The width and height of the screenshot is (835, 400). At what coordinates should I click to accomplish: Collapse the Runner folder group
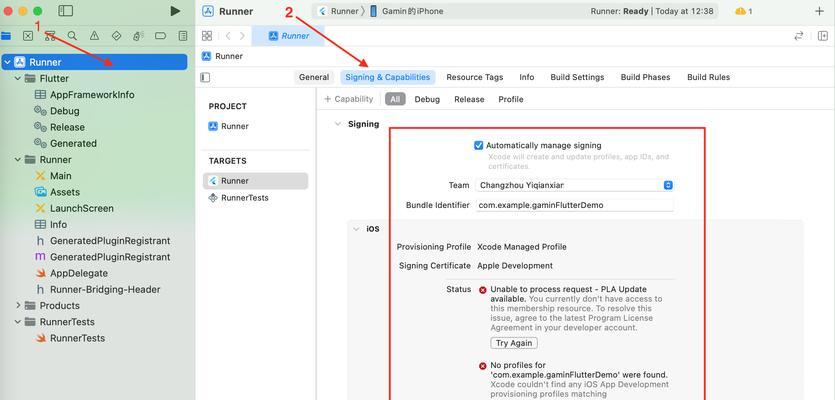click(x=18, y=160)
